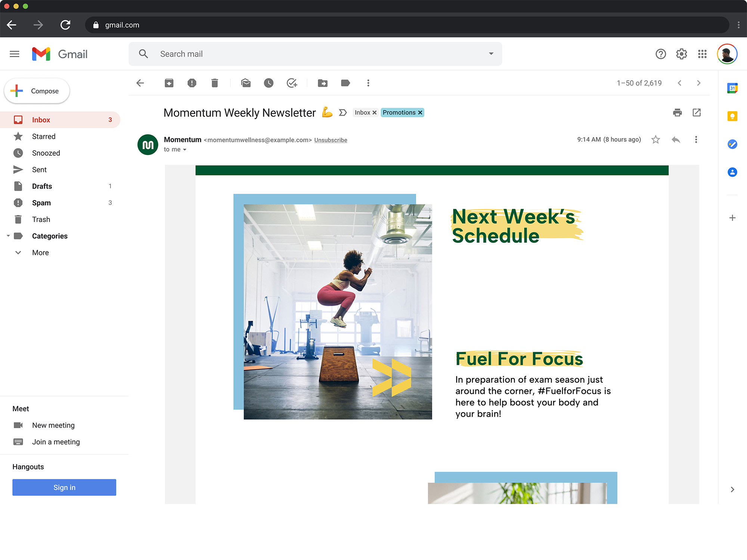Go to the Spam folder

tap(41, 203)
